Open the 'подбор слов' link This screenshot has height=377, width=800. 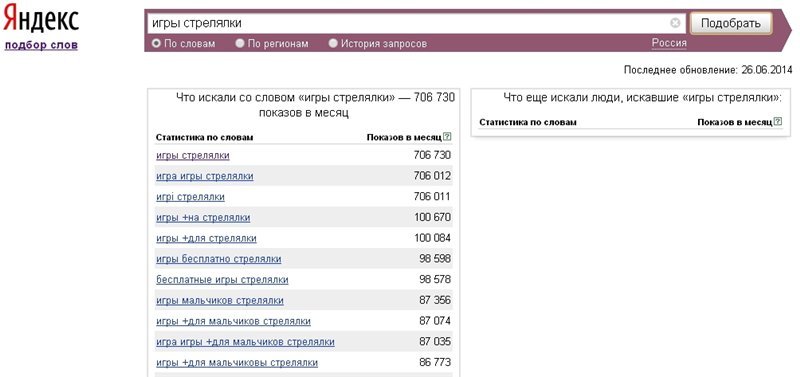point(41,45)
